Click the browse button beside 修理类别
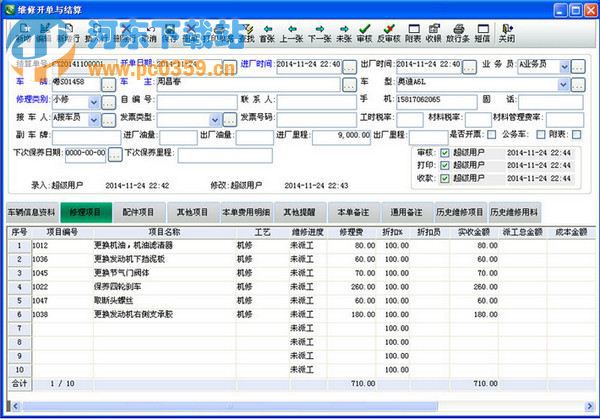 108,102
